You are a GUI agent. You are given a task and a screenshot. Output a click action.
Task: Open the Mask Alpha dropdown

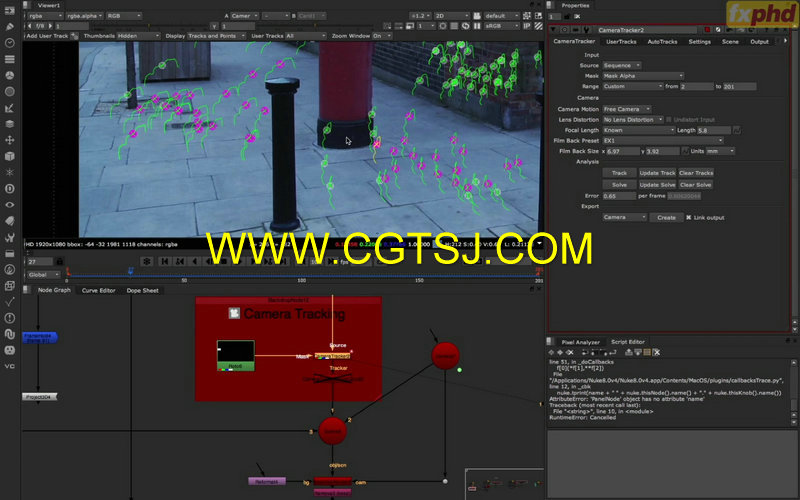click(x=643, y=76)
